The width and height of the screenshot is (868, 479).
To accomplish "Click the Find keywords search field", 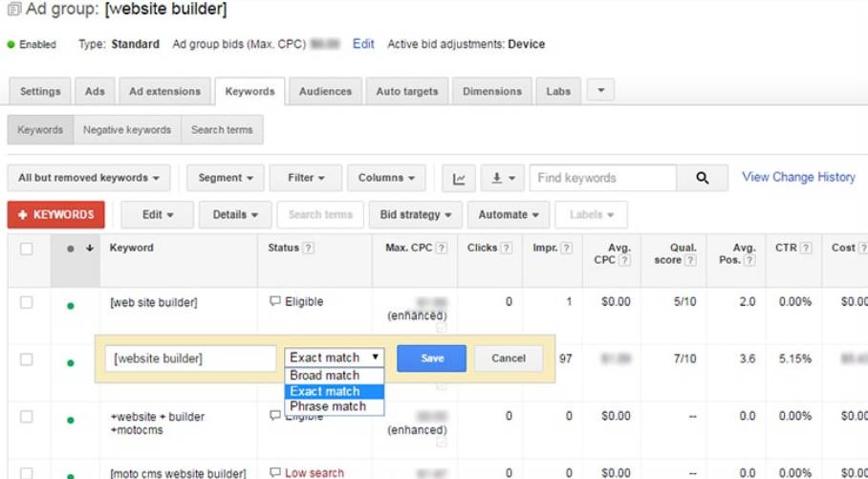I will pyautogui.click(x=602, y=178).
